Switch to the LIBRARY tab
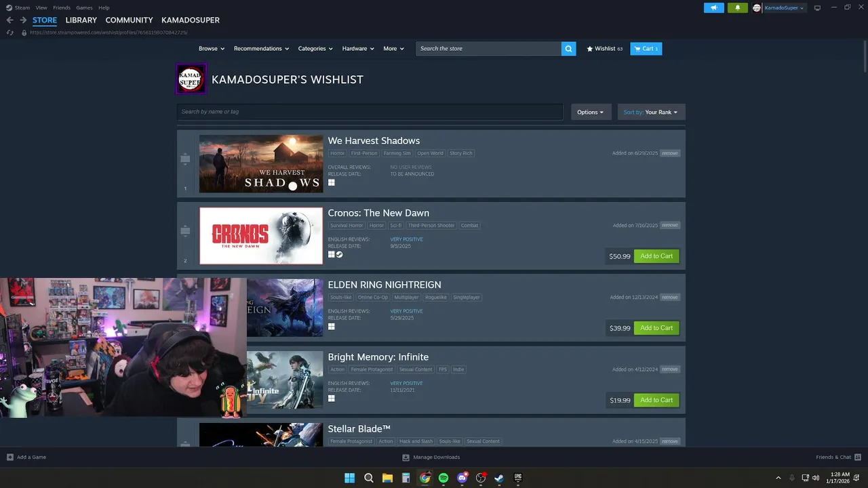868x488 pixels. tap(81, 20)
